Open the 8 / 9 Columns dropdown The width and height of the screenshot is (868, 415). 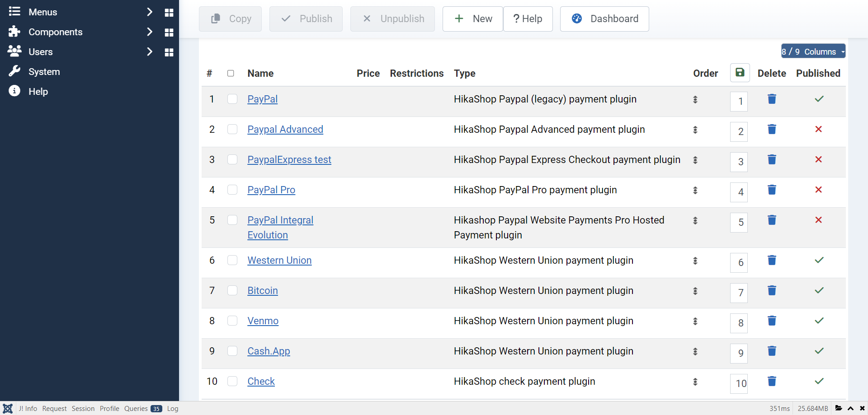point(813,51)
